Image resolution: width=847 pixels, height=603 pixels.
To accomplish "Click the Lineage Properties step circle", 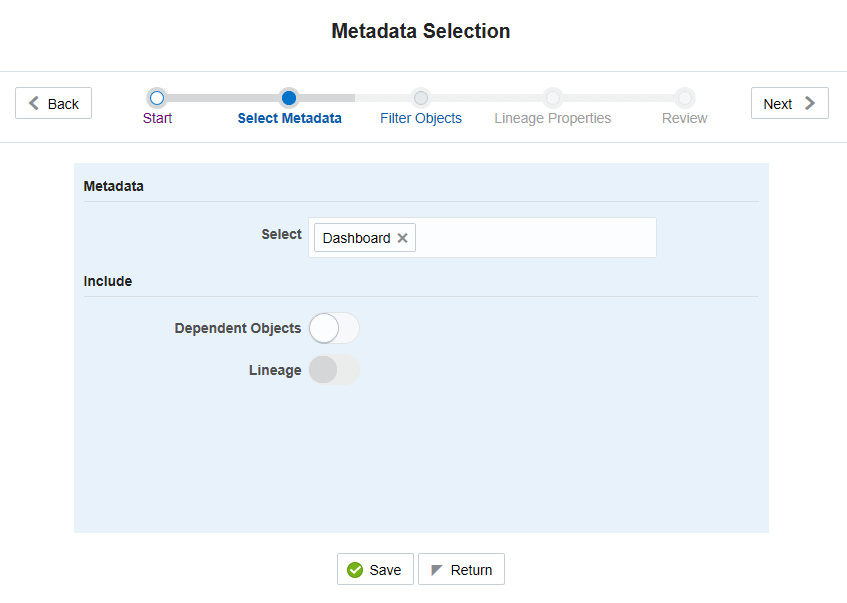I will 552,98.
